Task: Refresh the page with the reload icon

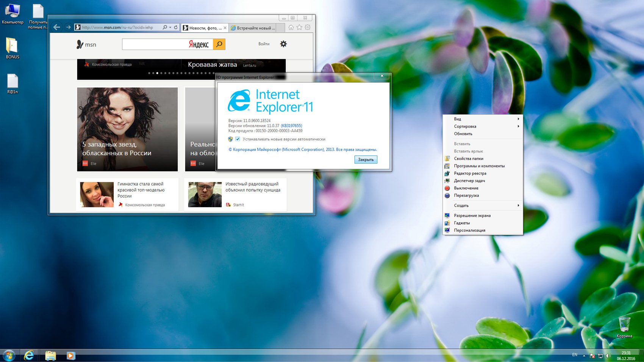Action: 176,27
